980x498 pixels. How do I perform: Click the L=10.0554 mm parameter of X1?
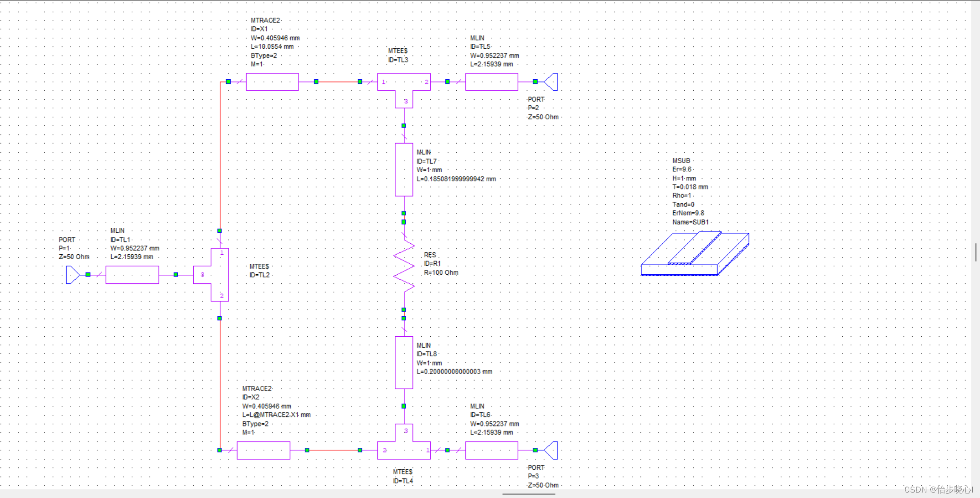(x=272, y=46)
